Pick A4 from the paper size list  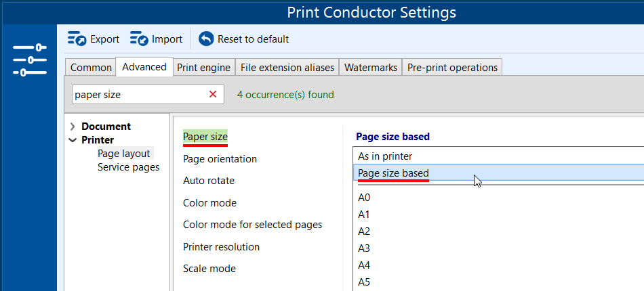tap(364, 265)
